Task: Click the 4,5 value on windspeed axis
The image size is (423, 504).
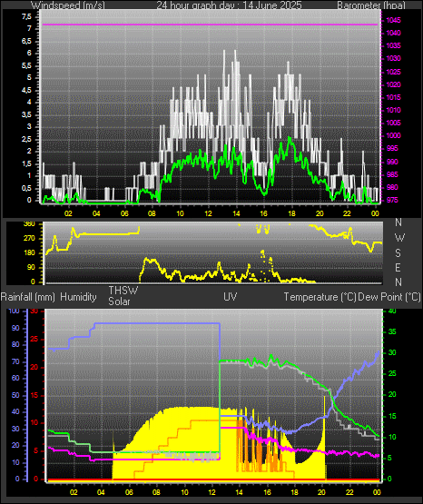Action: (x=26, y=90)
